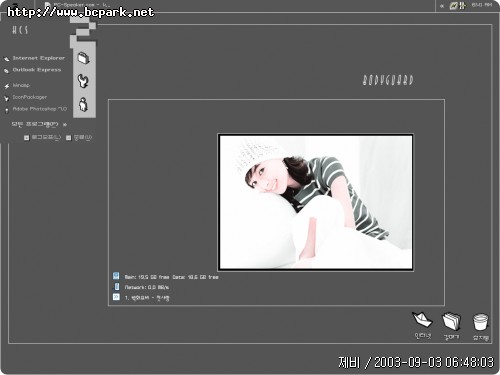Select the track 1 song title text
The image size is (500, 375).
pos(147,298)
